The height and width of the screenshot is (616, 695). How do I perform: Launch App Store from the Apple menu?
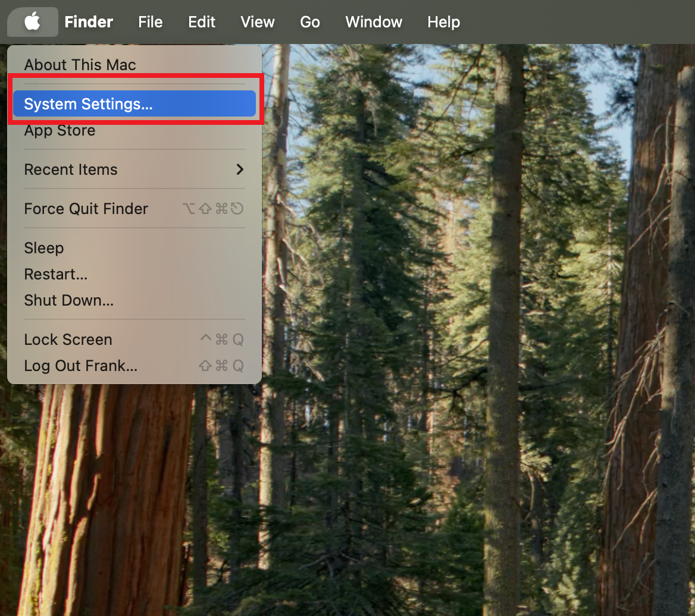tap(60, 130)
